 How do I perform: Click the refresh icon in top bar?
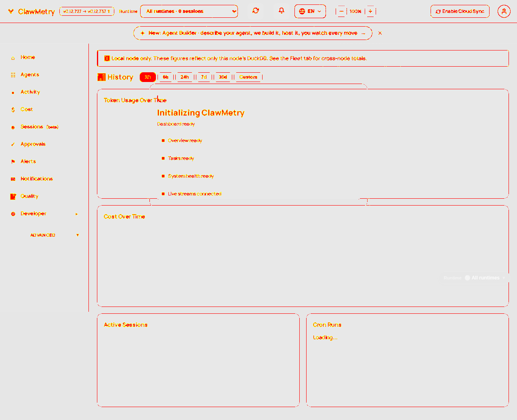click(256, 11)
